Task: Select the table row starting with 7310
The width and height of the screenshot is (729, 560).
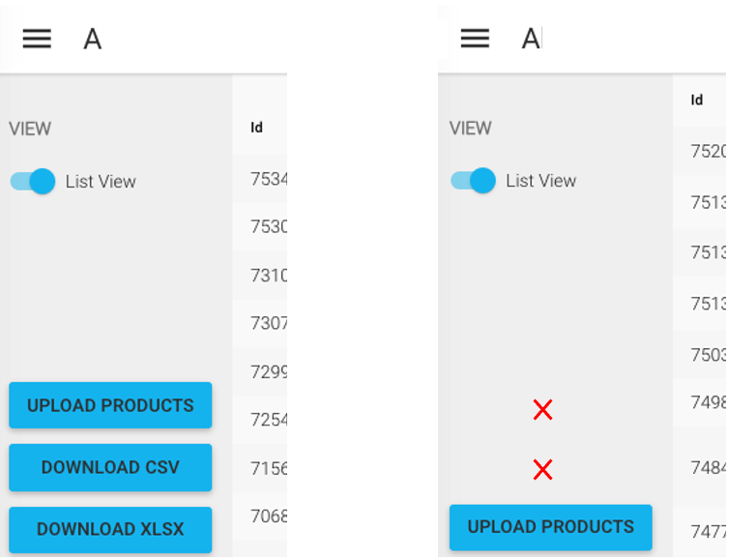Action: [x=268, y=276]
